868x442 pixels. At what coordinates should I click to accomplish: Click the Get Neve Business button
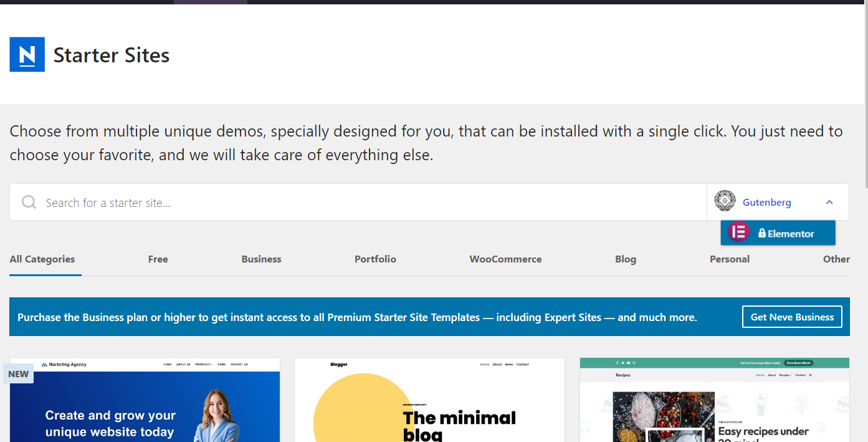(792, 317)
